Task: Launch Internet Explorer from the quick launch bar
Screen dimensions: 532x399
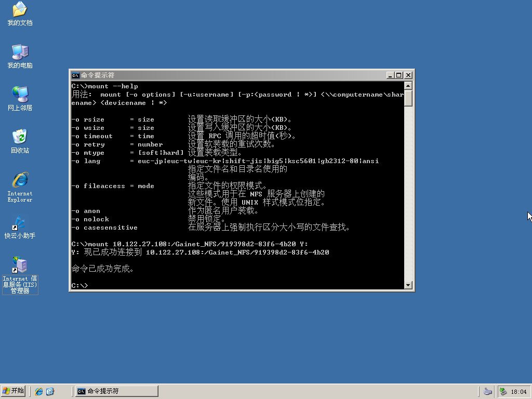Action: pos(39,391)
